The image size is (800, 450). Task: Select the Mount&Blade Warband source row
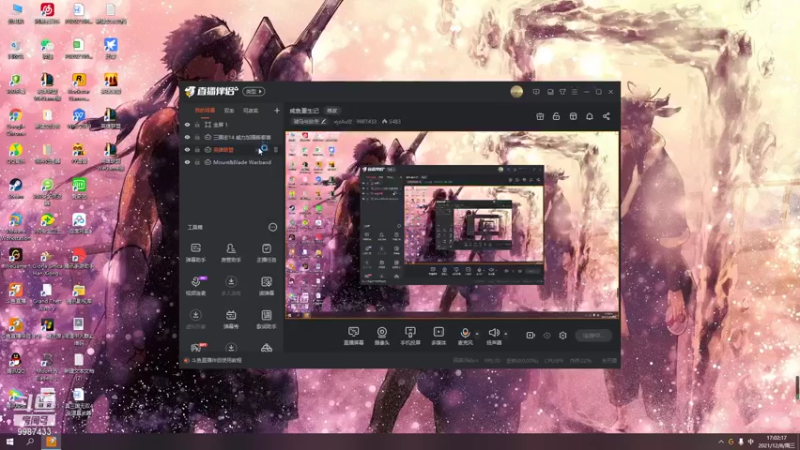coord(230,162)
